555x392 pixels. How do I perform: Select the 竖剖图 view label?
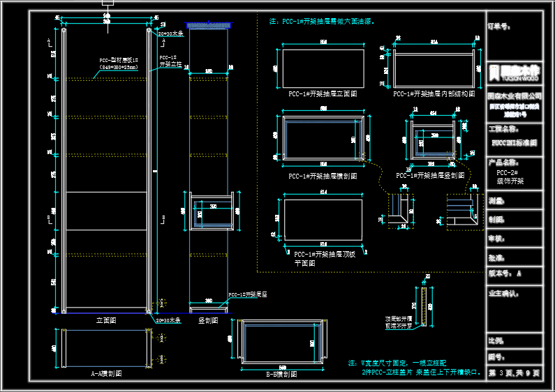208,320
